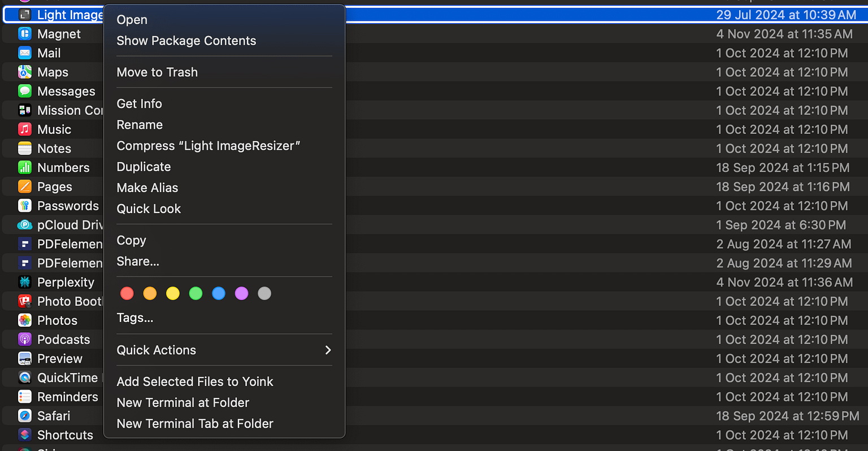
Task: Open the Mail app icon
Action: [25, 53]
